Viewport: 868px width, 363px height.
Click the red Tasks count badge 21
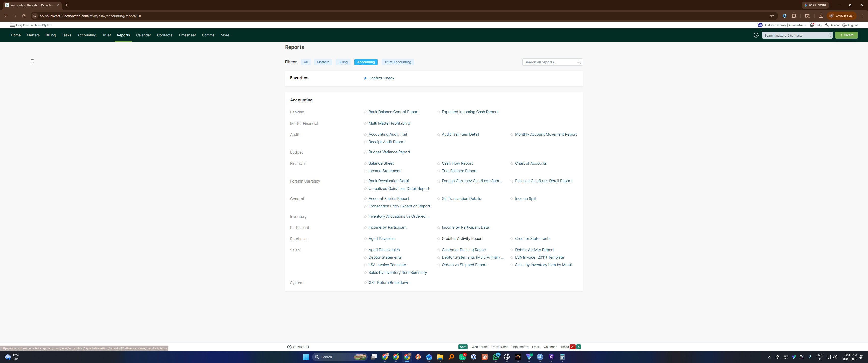(x=573, y=347)
